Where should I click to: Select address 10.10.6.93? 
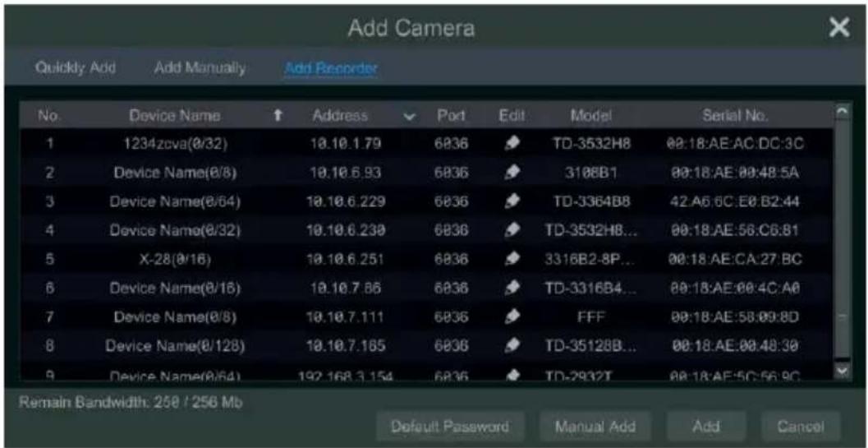(346, 173)
